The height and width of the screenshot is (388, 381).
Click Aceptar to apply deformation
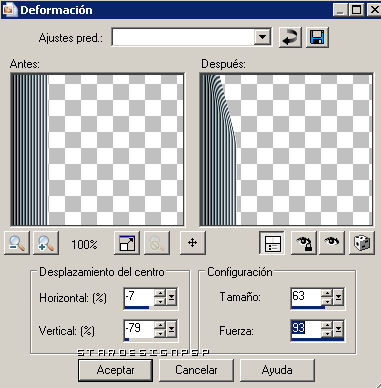coord(115,370)
